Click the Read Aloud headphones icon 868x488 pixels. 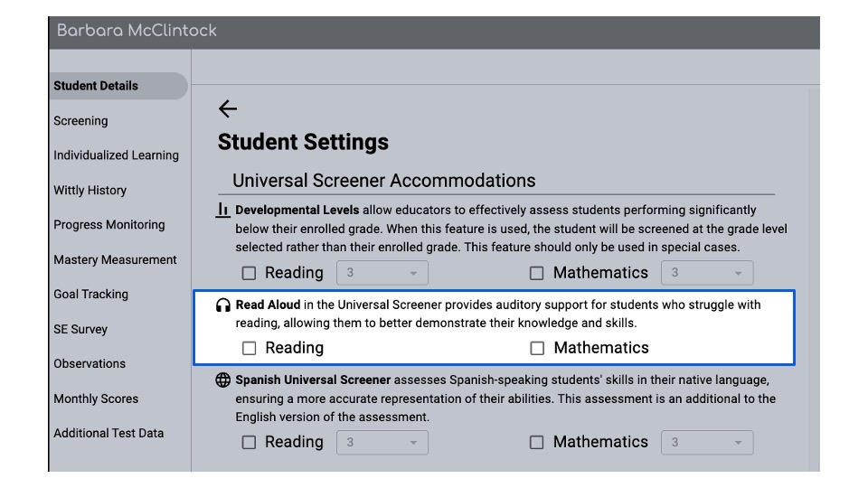coord(223,305)
